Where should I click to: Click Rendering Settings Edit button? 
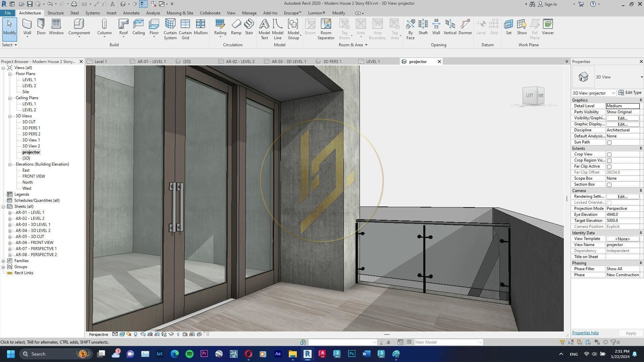click(623, 197)
